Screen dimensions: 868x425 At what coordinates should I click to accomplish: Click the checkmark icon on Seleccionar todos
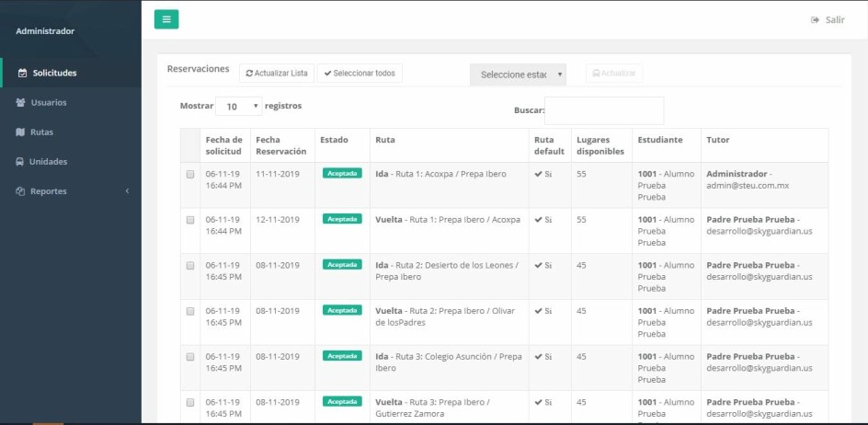(327, 74)
